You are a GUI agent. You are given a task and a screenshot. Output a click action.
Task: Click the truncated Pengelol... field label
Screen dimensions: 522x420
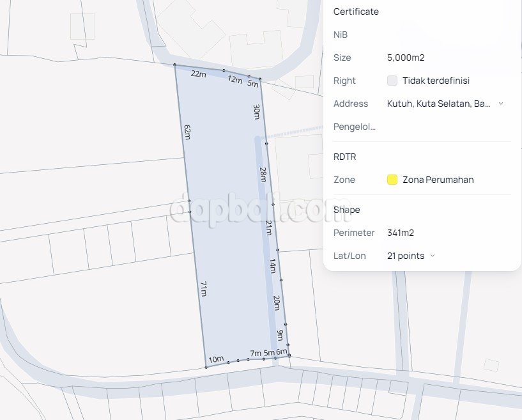tap(355, 127)
